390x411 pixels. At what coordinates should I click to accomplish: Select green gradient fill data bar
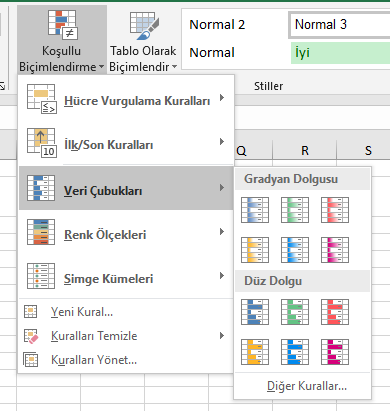coord(295,210)
